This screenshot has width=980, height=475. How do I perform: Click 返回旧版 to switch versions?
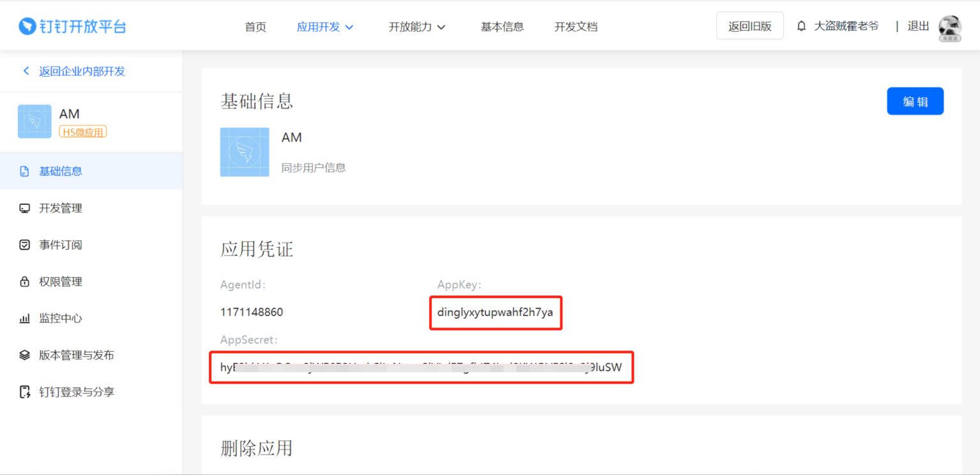coord(750,26)
